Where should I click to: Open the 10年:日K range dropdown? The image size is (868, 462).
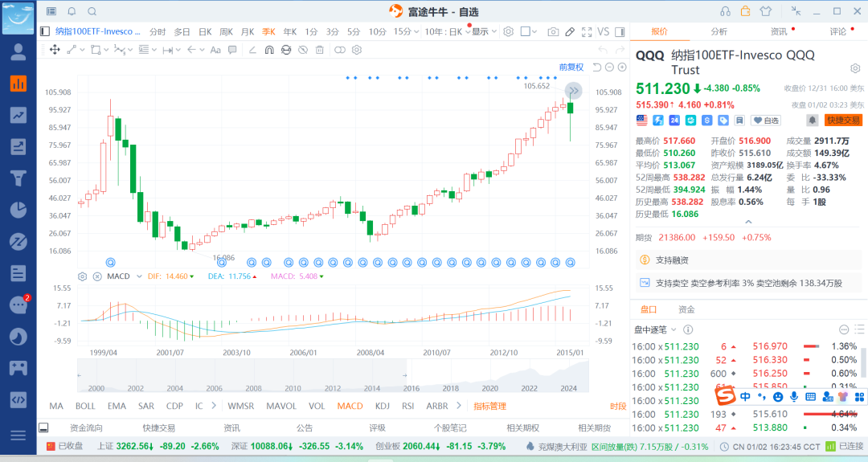(448, 31)
